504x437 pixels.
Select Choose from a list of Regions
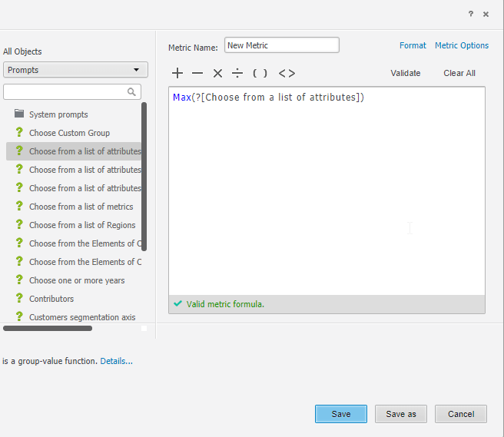(82, 225)
